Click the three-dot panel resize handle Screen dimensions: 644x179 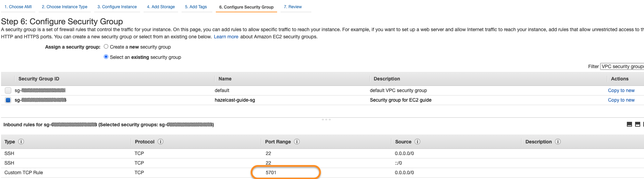[326, 119]
